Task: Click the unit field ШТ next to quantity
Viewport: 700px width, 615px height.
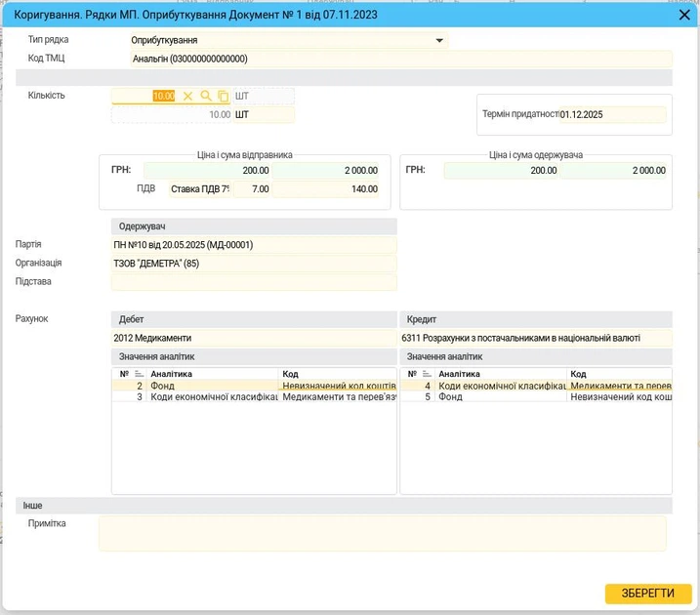Action: (x=264, y=96)
